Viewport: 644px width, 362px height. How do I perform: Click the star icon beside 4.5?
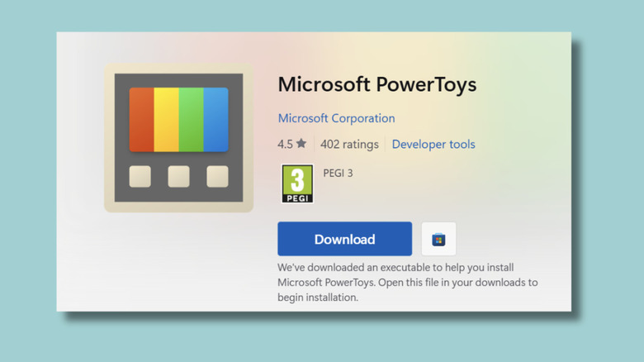(x=301, y=144)
